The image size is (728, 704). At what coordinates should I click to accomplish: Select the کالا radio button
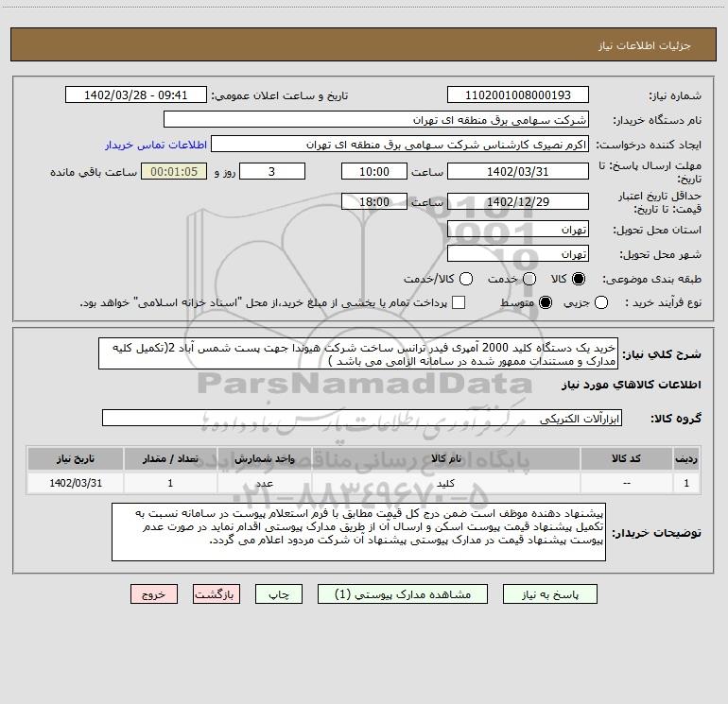pyautogui.click(x=579, y=279)
